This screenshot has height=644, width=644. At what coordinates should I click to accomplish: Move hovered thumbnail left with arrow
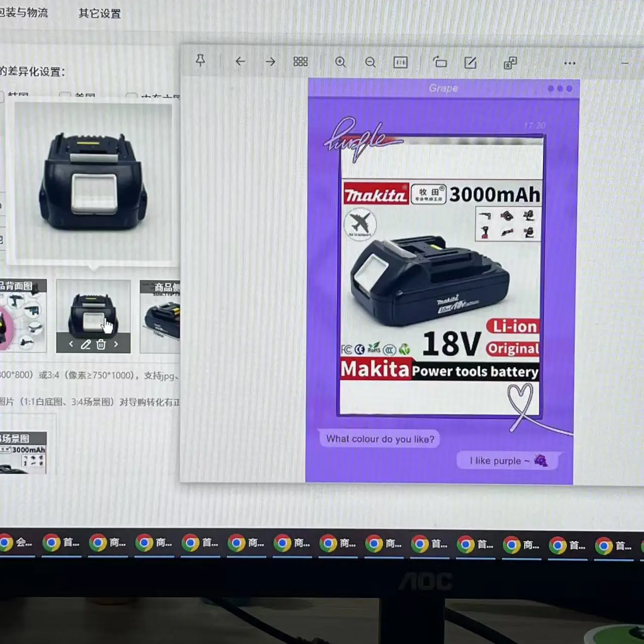71,344
